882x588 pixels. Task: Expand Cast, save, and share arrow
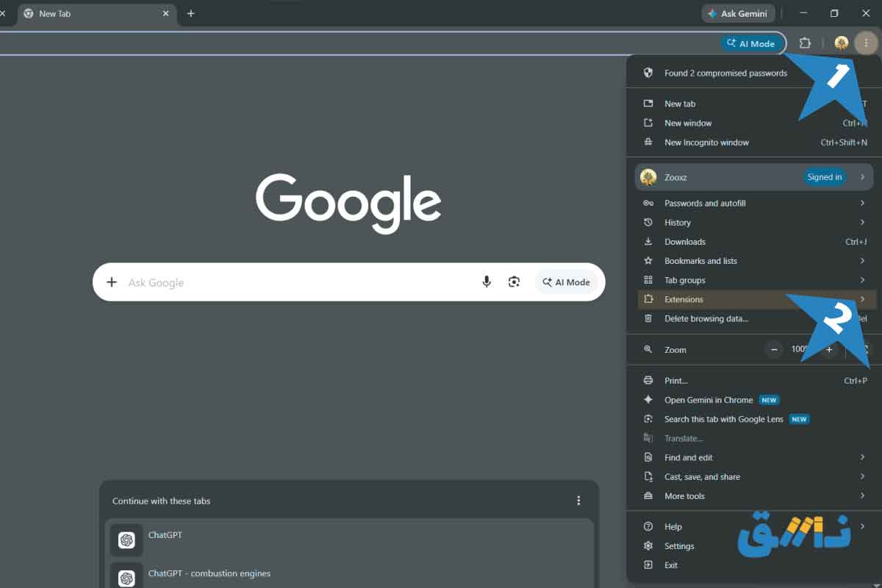pyautogui.click(x=862, y=476)
